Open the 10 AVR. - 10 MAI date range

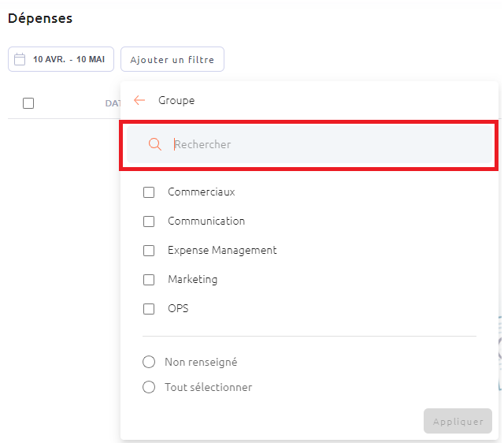click(61, 59)
